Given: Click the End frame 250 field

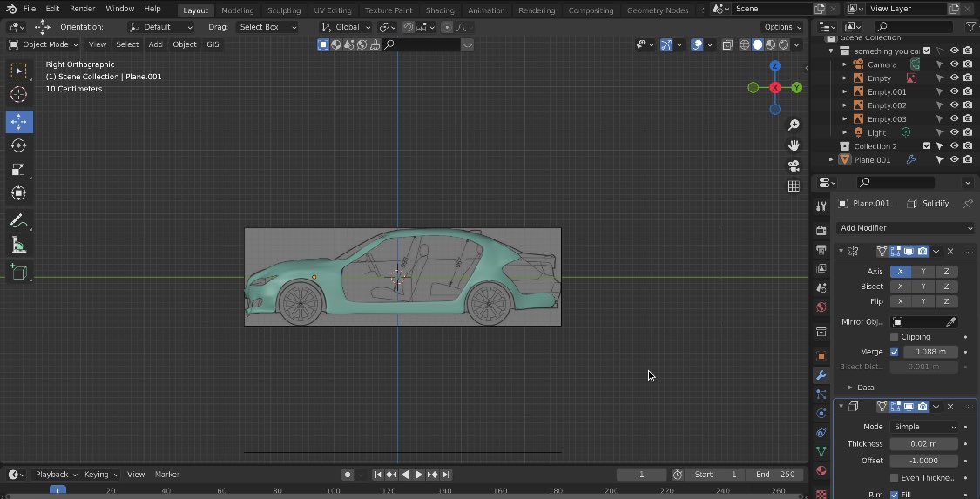Looking at the screenshot, I should (x=775, y=475).
